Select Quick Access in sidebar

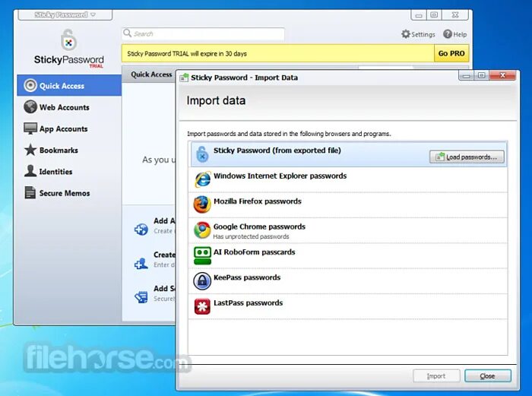coord(69,86)
